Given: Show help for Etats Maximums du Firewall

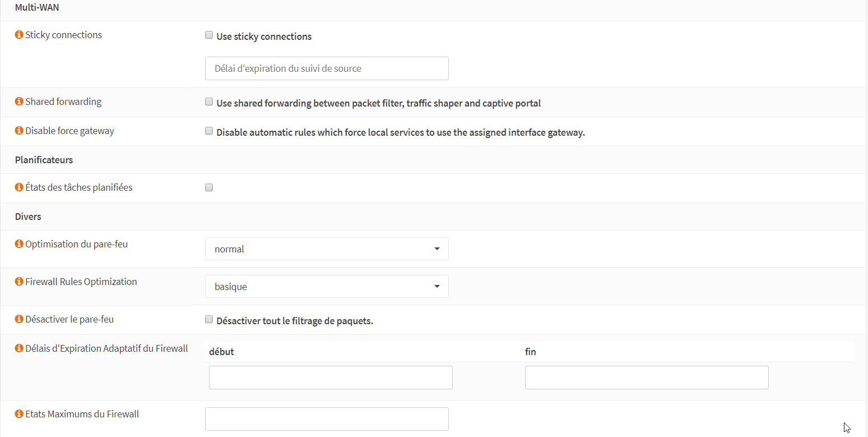Looking at the screenshot, I should [19, 414].
